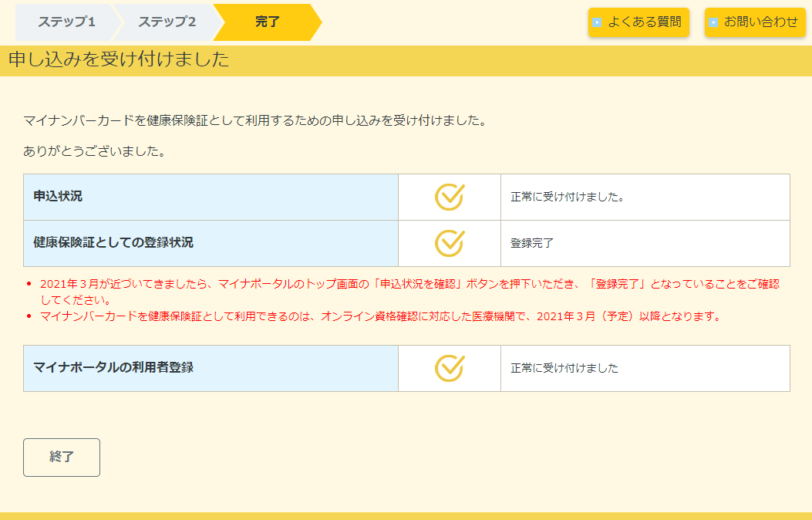Click 正常に受け付けました in the マイナポータル row
Image resolution: width=812 pixels, height=520 pixels.
tap(564, 368)
